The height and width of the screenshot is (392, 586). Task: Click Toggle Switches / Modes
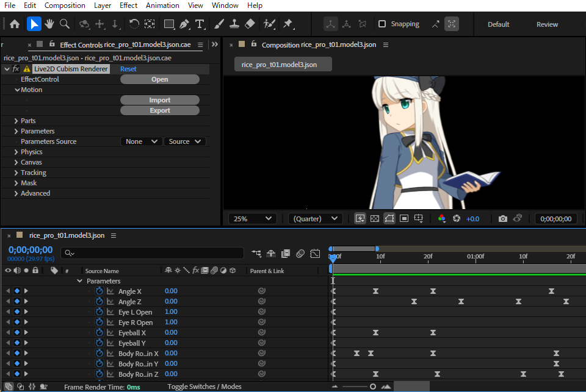point(204,387)
